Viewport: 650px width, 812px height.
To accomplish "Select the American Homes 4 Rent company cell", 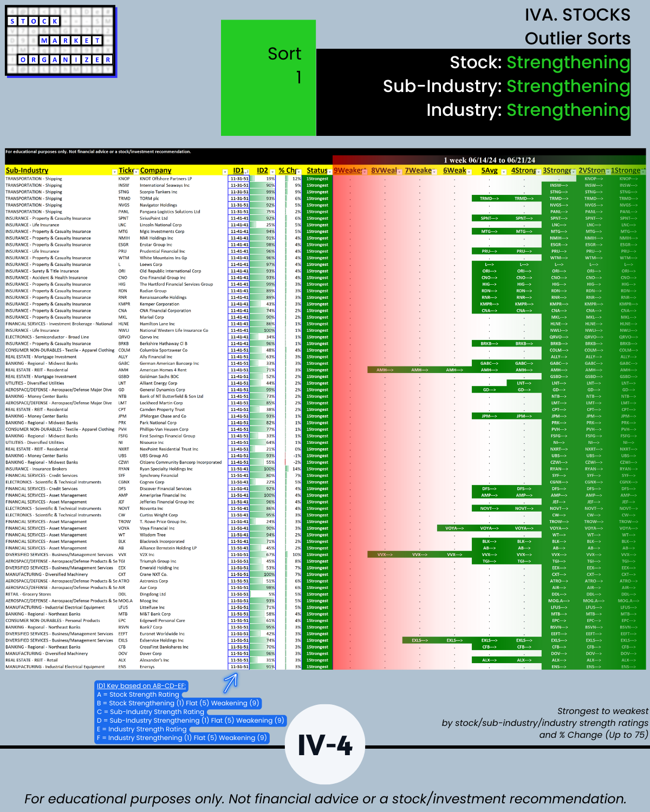I will (x=183, y=370).
